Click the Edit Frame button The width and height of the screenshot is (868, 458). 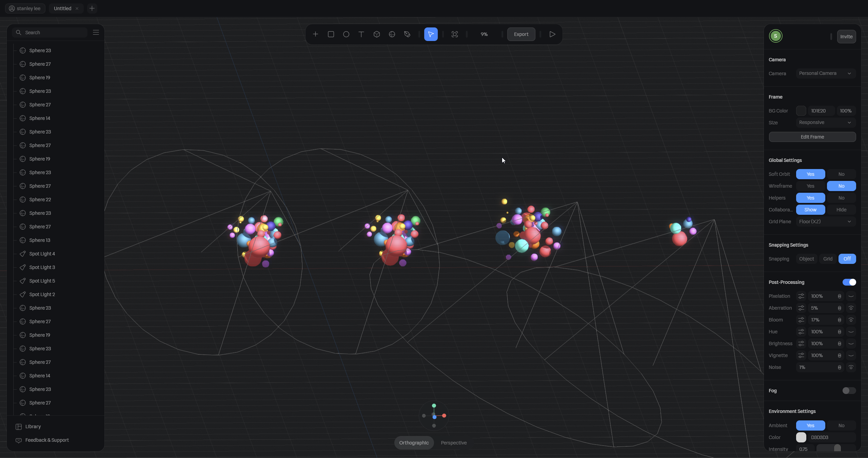pos(812,137)
